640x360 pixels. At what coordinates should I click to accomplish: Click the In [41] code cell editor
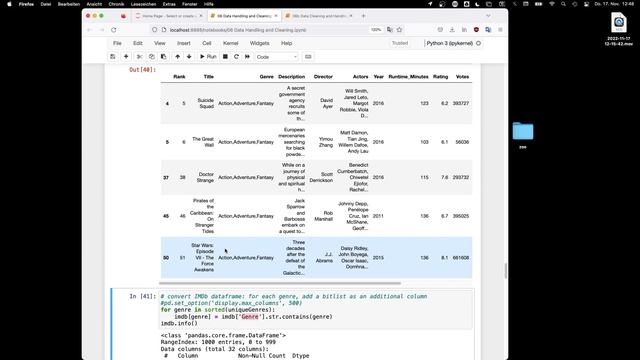click(316, 310)
